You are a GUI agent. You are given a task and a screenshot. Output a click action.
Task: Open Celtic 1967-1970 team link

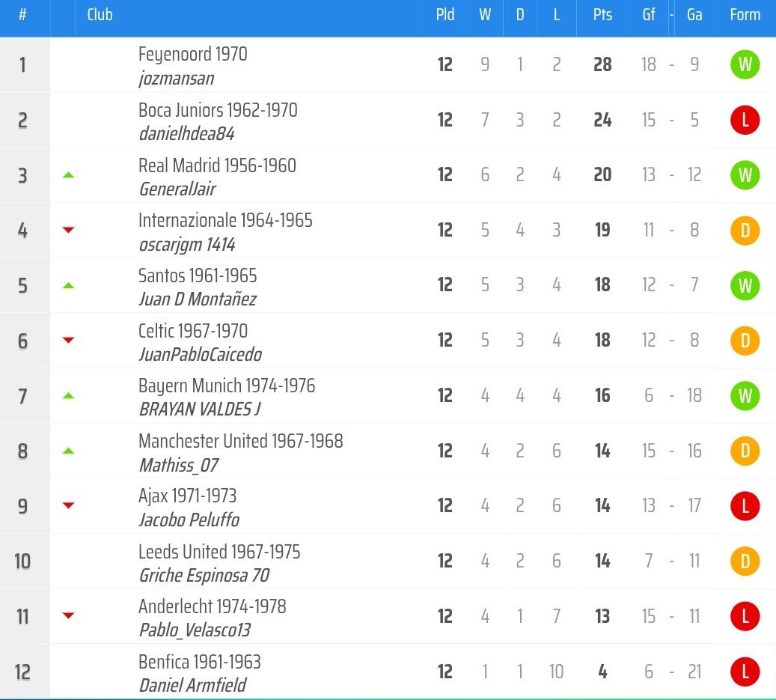(193, 331)
